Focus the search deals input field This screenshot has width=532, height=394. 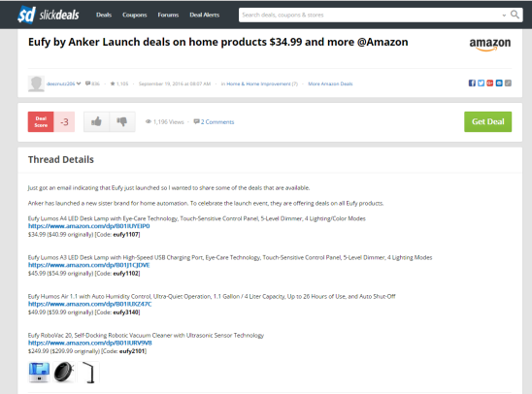pos(369,15)
